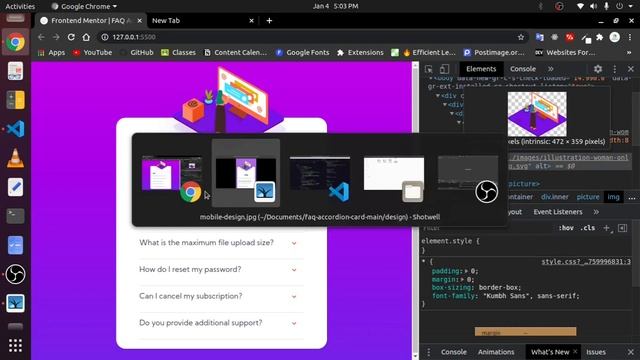This screenshot has width=640, height=360.
Task: Open the text editor dock icon
Action: (16, 187)
